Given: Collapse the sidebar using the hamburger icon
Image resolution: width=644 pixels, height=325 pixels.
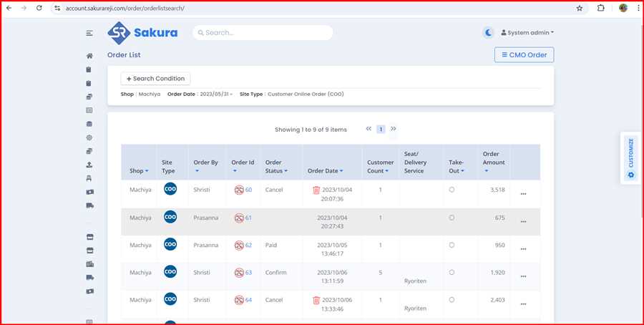Looking at the screenshot, I should click(x=89, y=33).
